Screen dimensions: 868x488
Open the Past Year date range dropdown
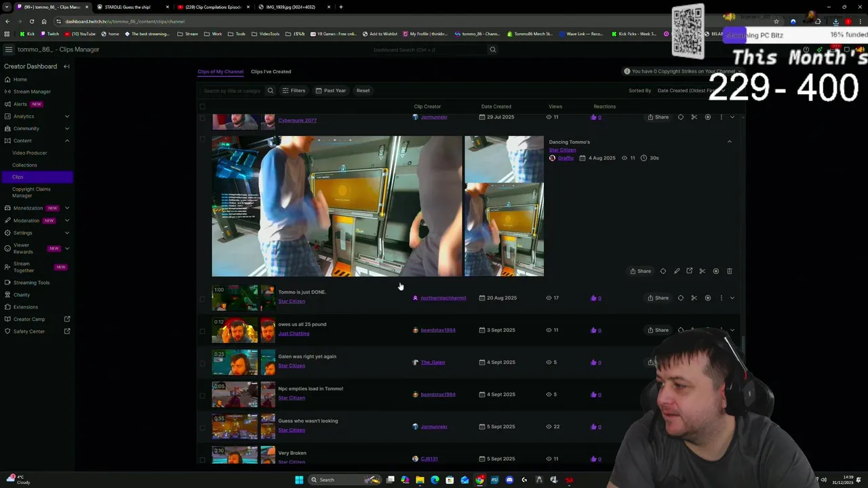(330, 91)
